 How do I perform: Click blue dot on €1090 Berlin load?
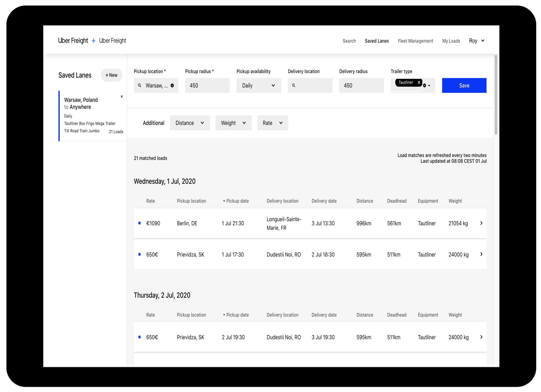tap(139, 223)
